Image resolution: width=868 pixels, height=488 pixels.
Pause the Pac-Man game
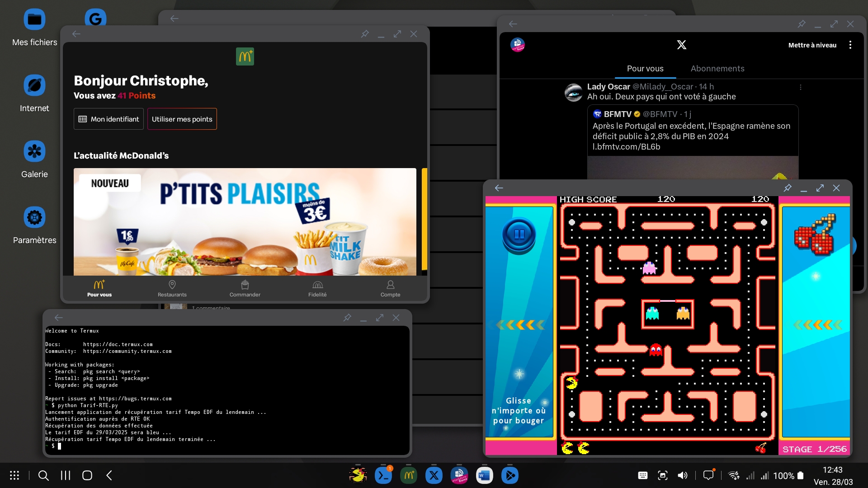point(519,235)
